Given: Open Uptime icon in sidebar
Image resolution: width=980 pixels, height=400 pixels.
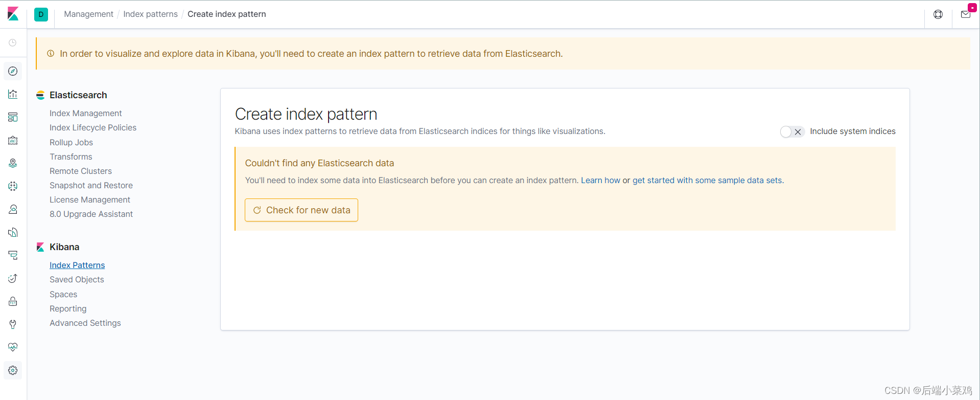Looking at the screenshot, I should coord(13,278).
